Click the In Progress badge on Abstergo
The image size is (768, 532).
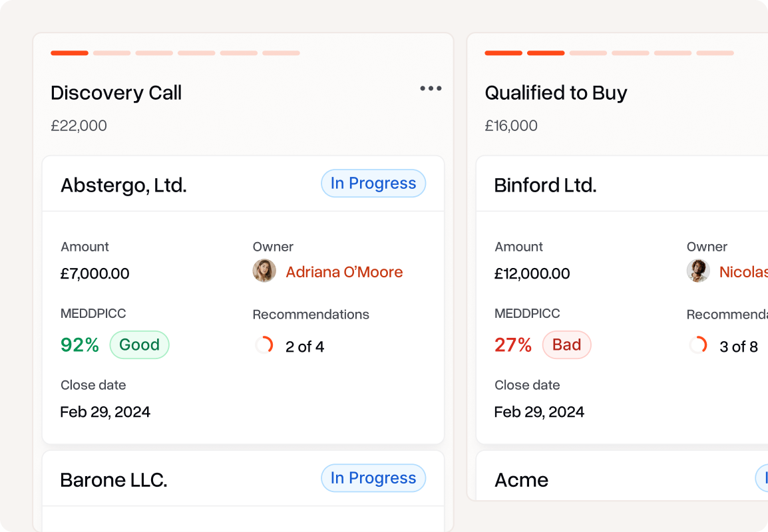[x=373, y=184]
